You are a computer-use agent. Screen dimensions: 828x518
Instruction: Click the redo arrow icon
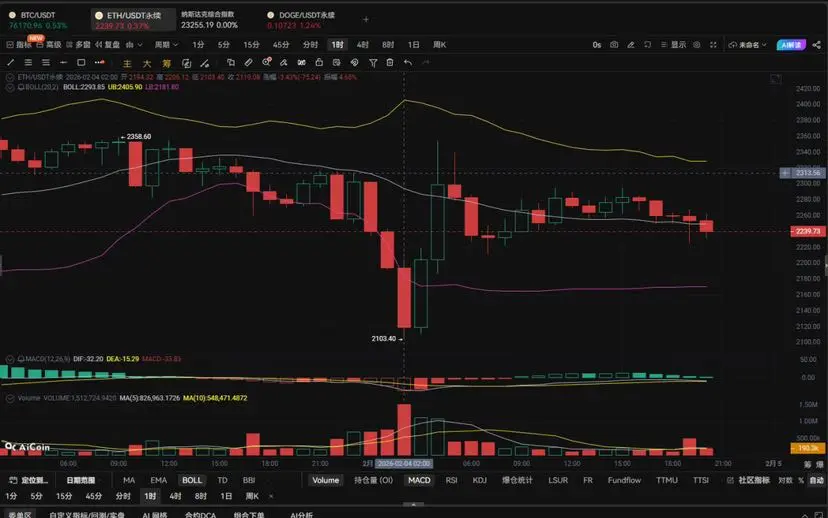tap(426, 62)
